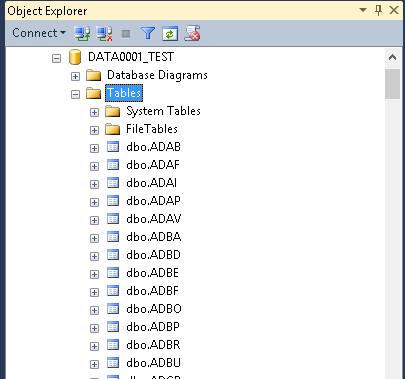Image resolution: width=405 pixels, height=379 pixels.
Task: Toggle auto hide pin for Object Explorer
Action: point(378,10)
